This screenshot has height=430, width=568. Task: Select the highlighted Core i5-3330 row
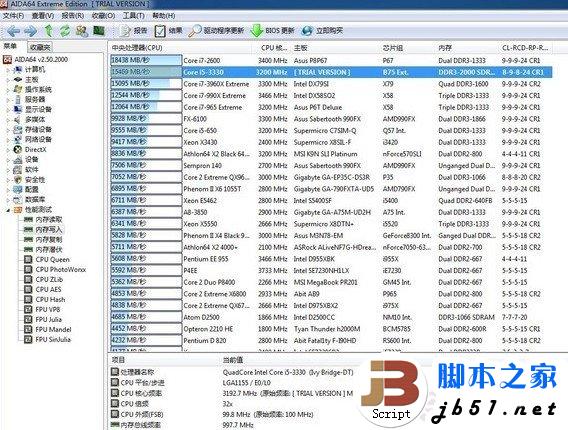point(331,72)
